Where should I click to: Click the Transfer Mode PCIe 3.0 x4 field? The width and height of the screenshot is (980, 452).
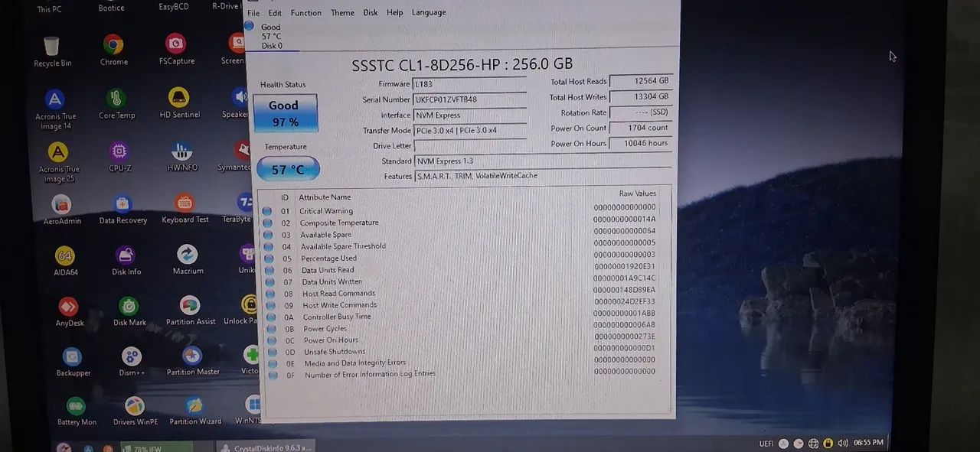(x=469, y=130)
